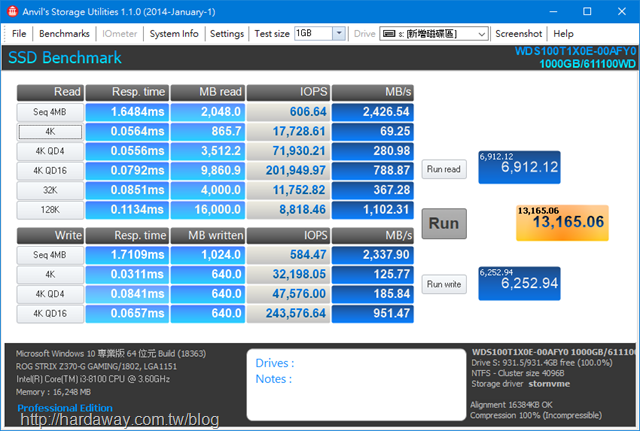Click the Read column header

tap(50, 92)
